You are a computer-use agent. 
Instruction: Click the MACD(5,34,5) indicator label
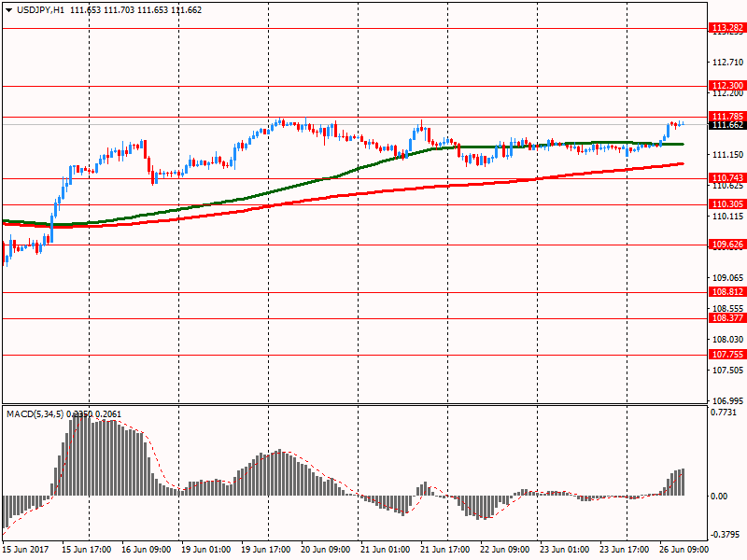(x=35, y=414)
